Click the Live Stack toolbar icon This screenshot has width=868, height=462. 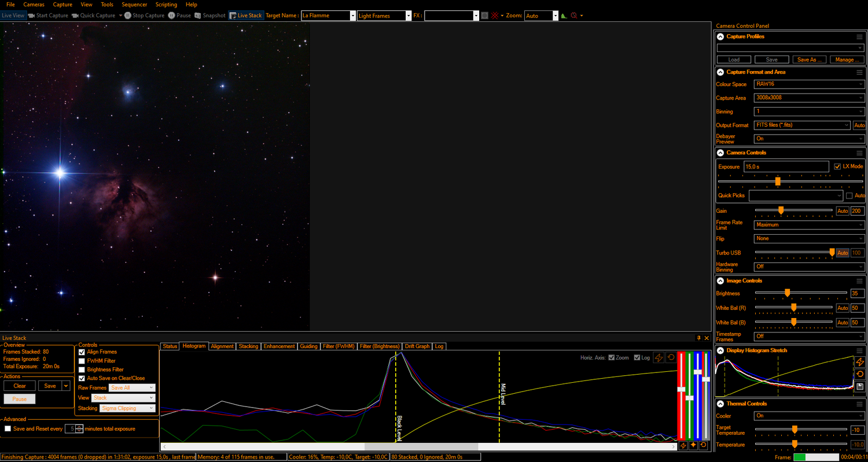tap(233, 16)
